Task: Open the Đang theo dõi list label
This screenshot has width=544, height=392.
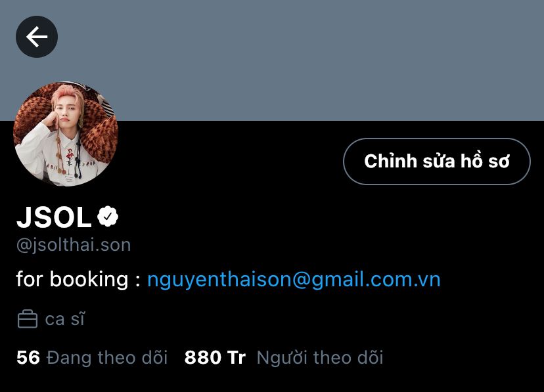Action: click(107, 358)
